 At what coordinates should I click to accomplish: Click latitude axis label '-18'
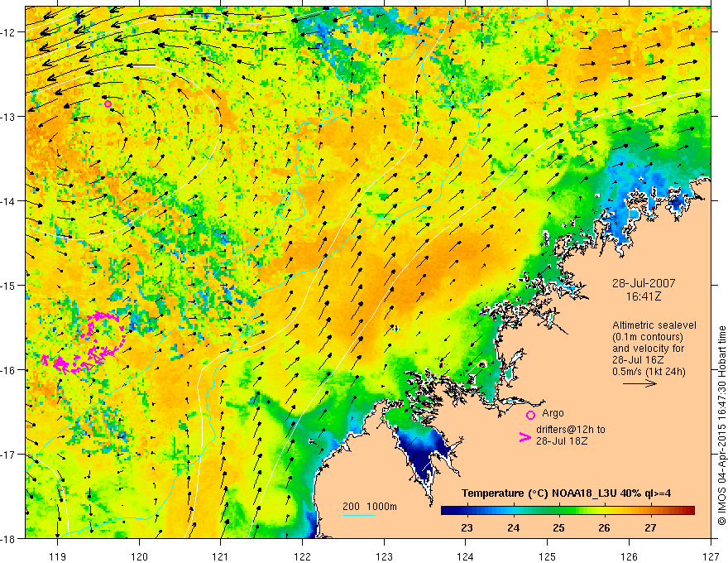[9, 538]
